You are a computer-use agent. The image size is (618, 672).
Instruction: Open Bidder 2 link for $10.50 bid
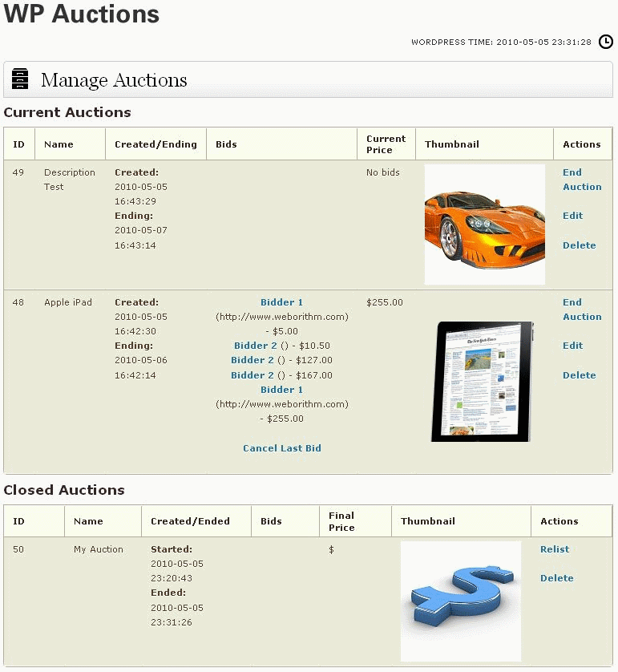click(x=253, y=346)
